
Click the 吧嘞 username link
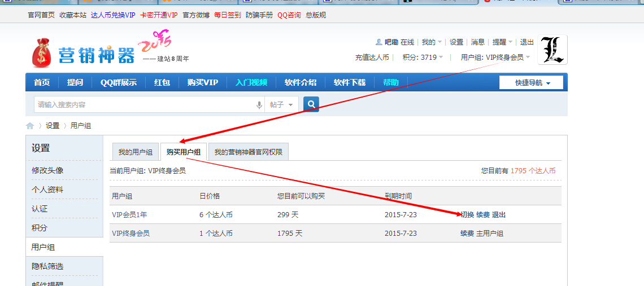[391, 42]
